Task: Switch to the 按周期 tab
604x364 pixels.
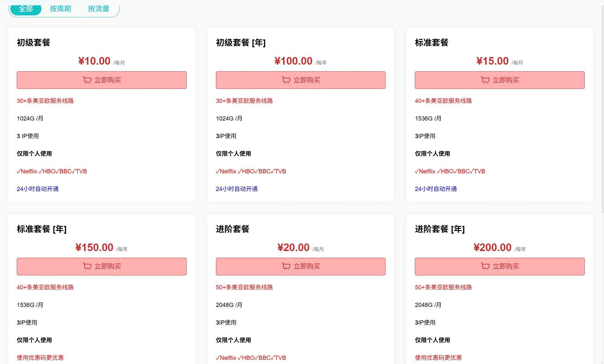Action: pos(60,9)
